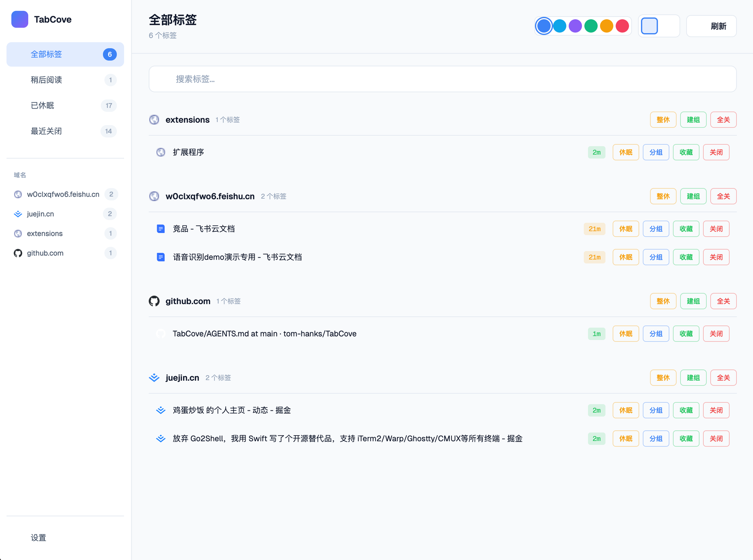Click 分组 on the 语音识别demo演示专用 tab
The height and width of the screenshot is (560, 753).
point(656,257)
